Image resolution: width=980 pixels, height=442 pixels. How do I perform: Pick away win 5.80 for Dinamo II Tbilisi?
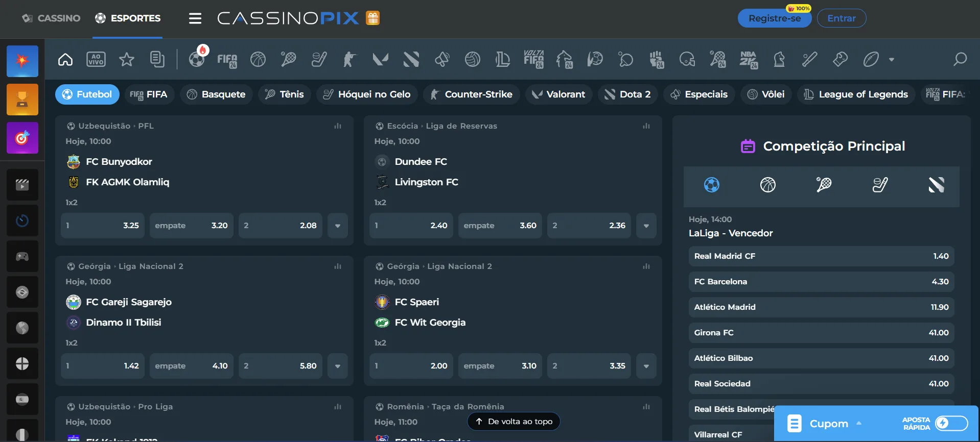pos(281,366)
